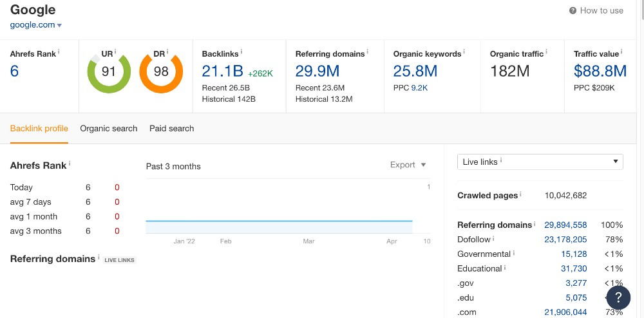Switch to the Backlink profile tab
The height and width of the screenshot is (318, 644).
(x=39, y=129)
